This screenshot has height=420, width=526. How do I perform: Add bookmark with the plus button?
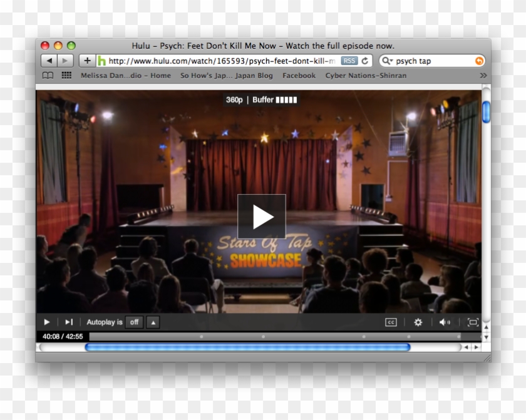[87, 61]
